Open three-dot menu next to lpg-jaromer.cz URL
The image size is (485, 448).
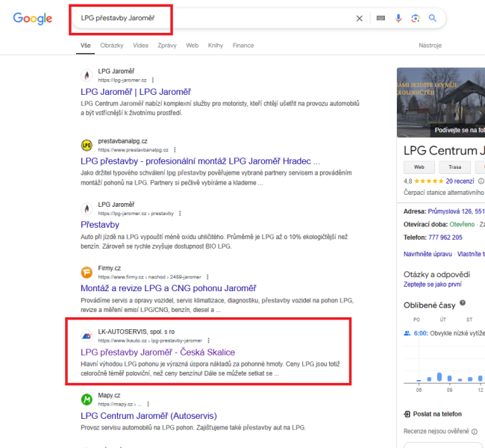153,80
